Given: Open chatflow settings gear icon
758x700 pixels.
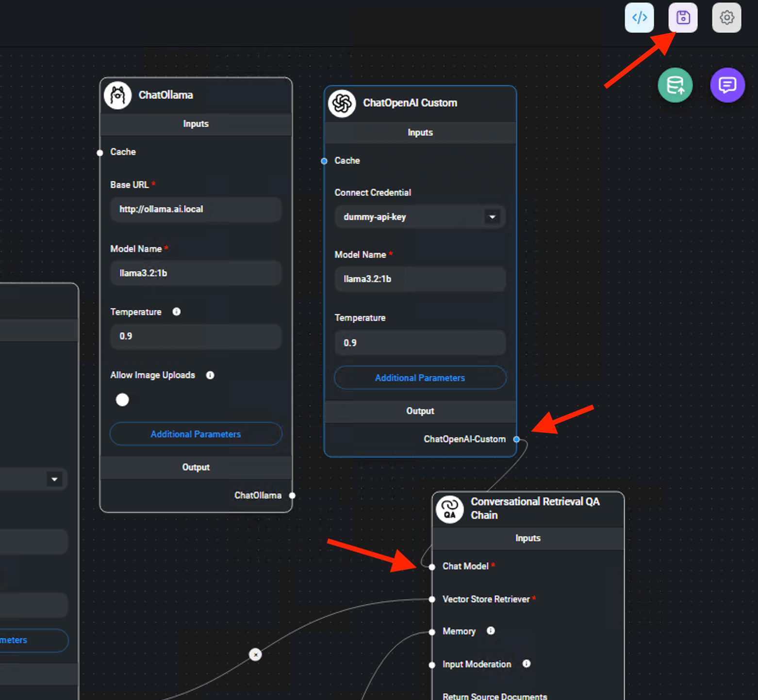Looking at the screenshot, I should tap(726, 18).
